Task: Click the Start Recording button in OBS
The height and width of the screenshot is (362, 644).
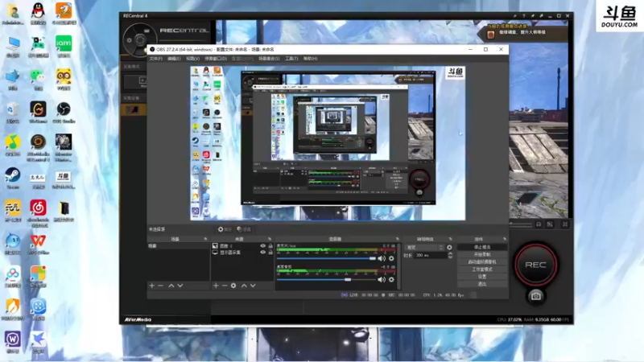Action: [482, 254]
